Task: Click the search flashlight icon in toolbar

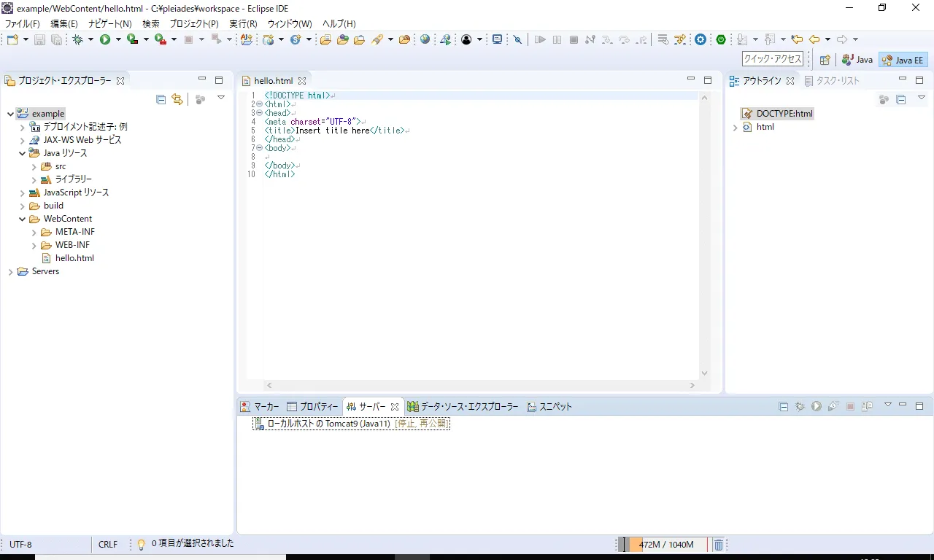Action: tap(377, 39)
